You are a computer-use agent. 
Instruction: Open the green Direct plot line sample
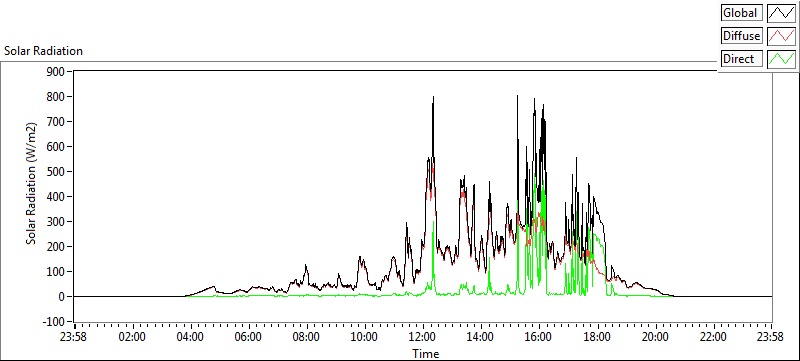point(782,59)
